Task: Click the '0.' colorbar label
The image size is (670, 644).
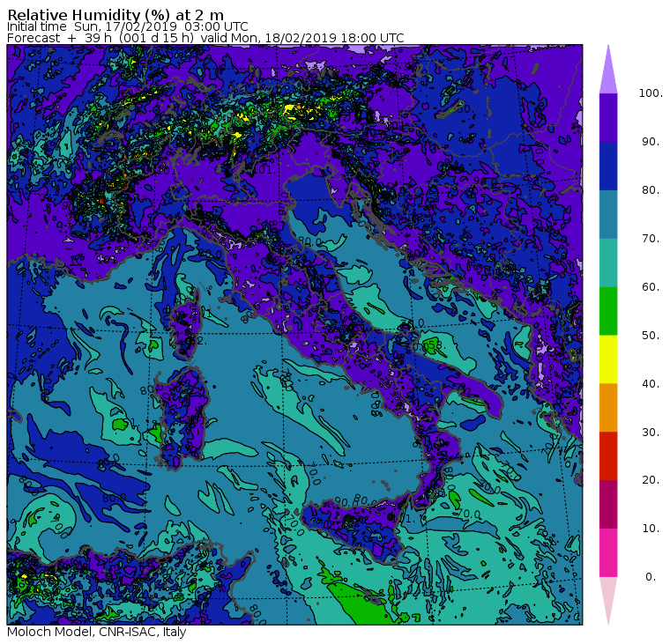Action: tap(651, 577)
